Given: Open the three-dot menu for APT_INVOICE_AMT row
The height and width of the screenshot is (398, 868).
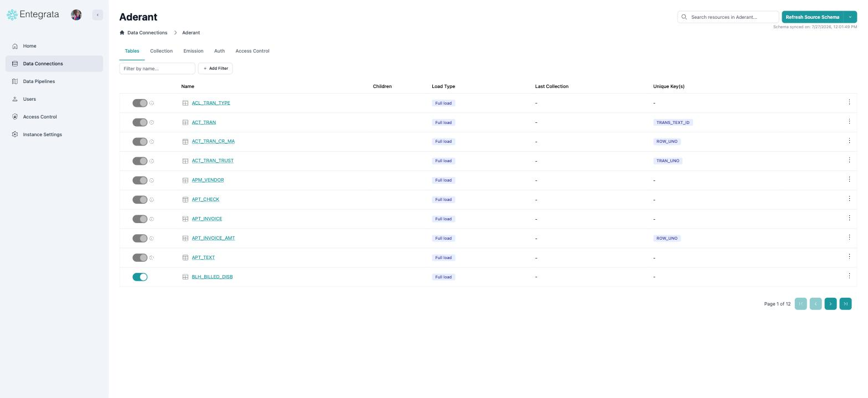Looking at the screenshot, I should (849, 237).
